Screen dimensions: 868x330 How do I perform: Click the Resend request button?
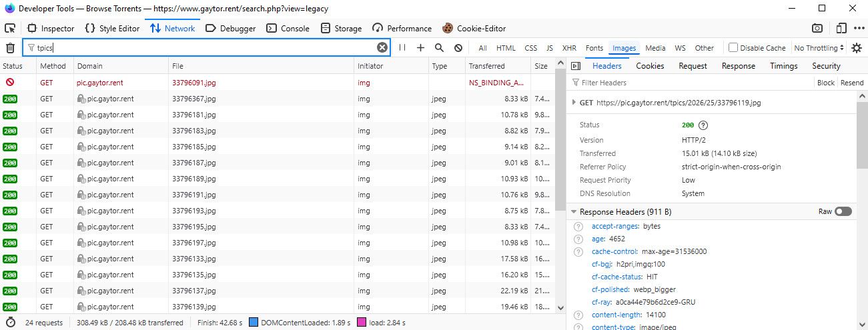[852, 83]
